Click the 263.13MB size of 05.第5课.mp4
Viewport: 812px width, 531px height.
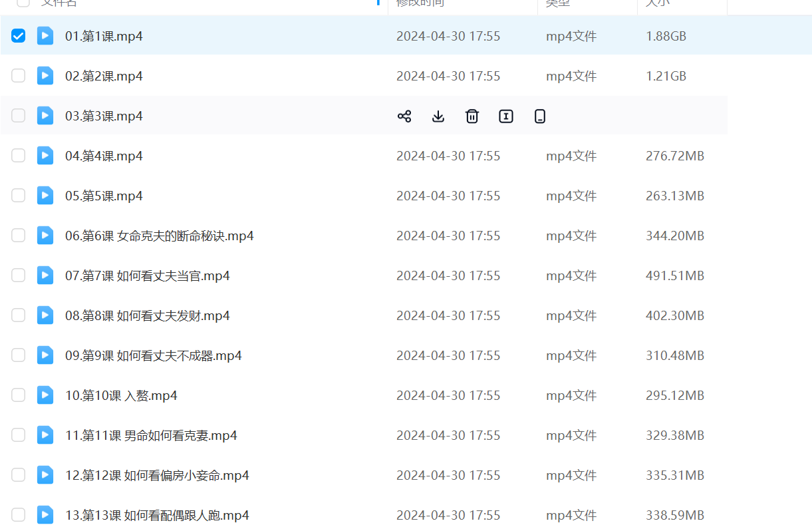point(674,196)
